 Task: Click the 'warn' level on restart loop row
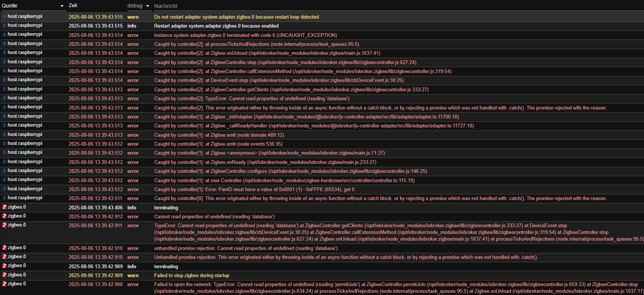click(133, 17)
